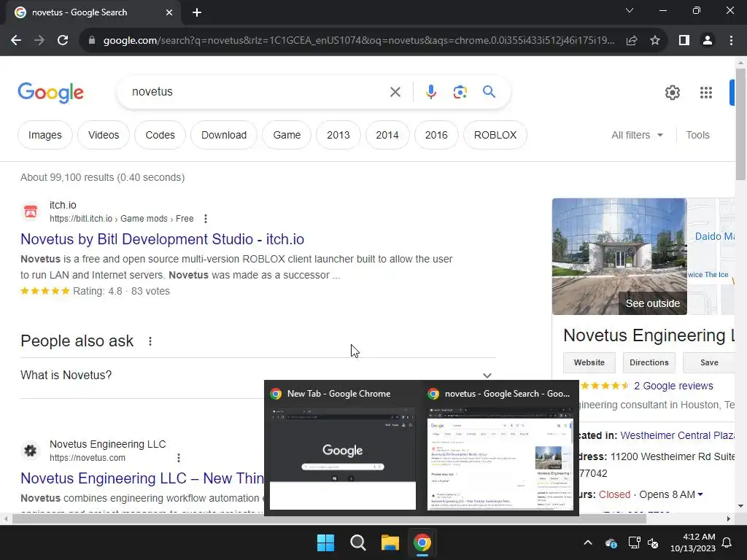This screenshot has height=560, width=747.
Task: Go back to the previous page
Action: point(16,41)
